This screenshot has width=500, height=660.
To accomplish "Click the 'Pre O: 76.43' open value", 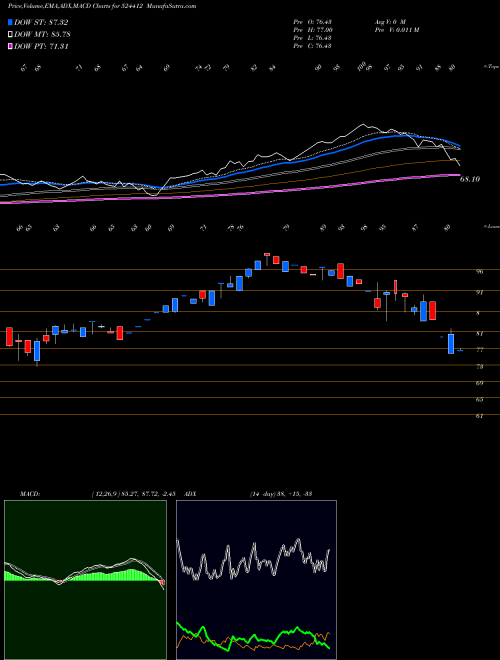I will pyautogui.click(x=312, y=22).
